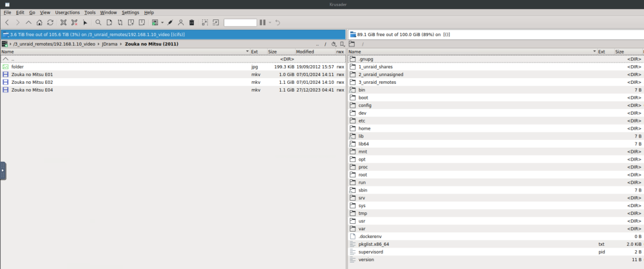The width and height of the screenshot is (644, 269).
Task: Select the 3_unraid_remotes folder
Action: pyautogui.click(x=496, y=83)
